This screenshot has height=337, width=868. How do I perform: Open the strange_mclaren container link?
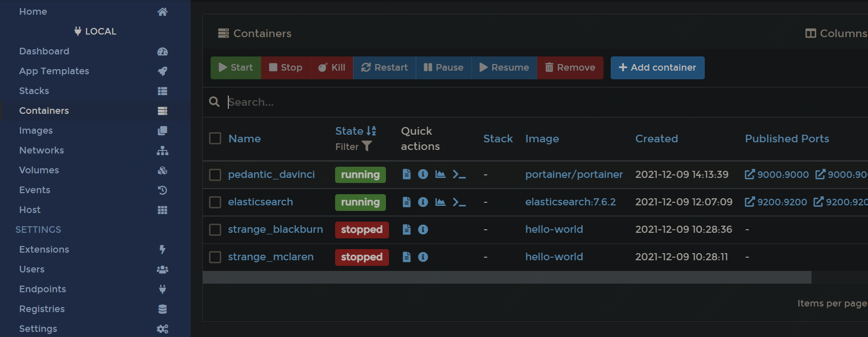click(271, 257)
